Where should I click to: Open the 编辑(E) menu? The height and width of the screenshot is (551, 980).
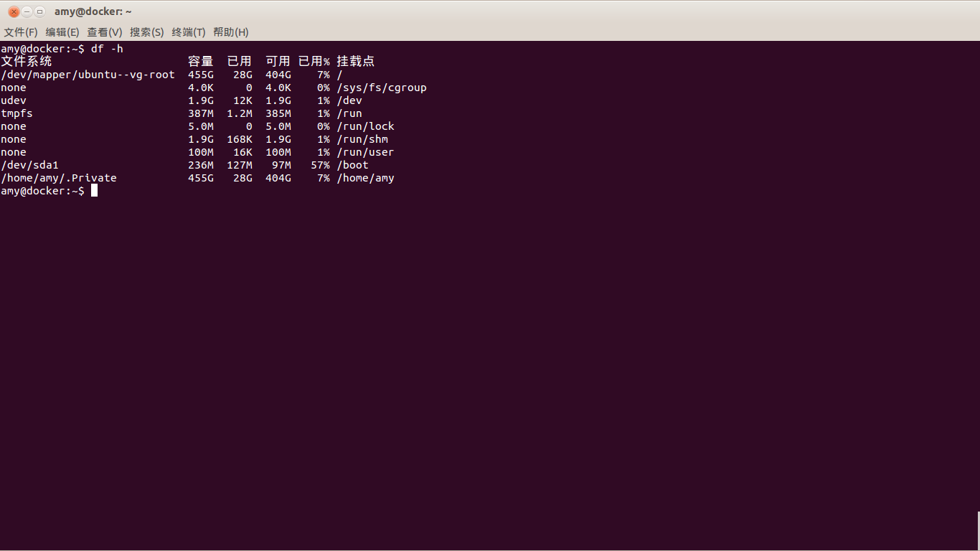tap(62, 32)
